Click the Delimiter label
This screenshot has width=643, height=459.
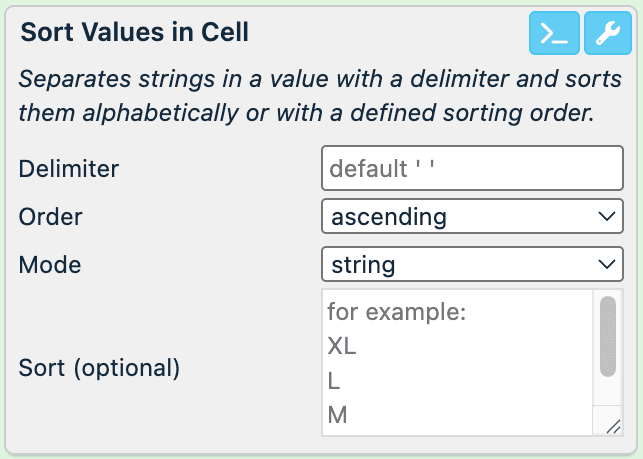69,168
